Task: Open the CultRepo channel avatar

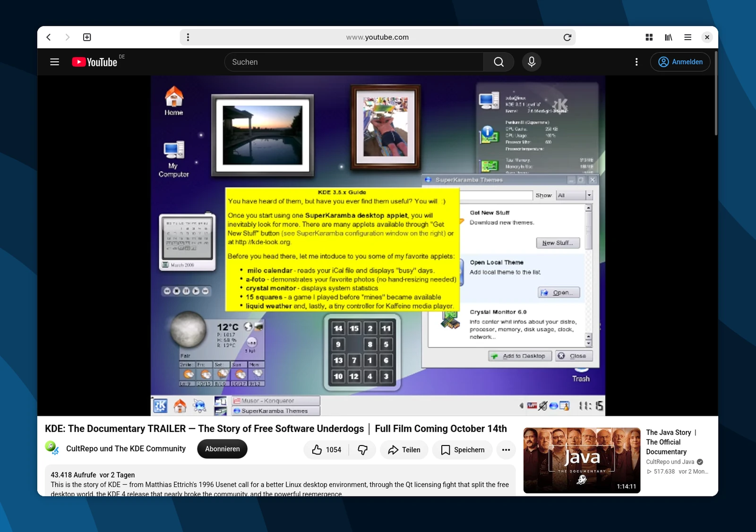Action: click(52, 448)
